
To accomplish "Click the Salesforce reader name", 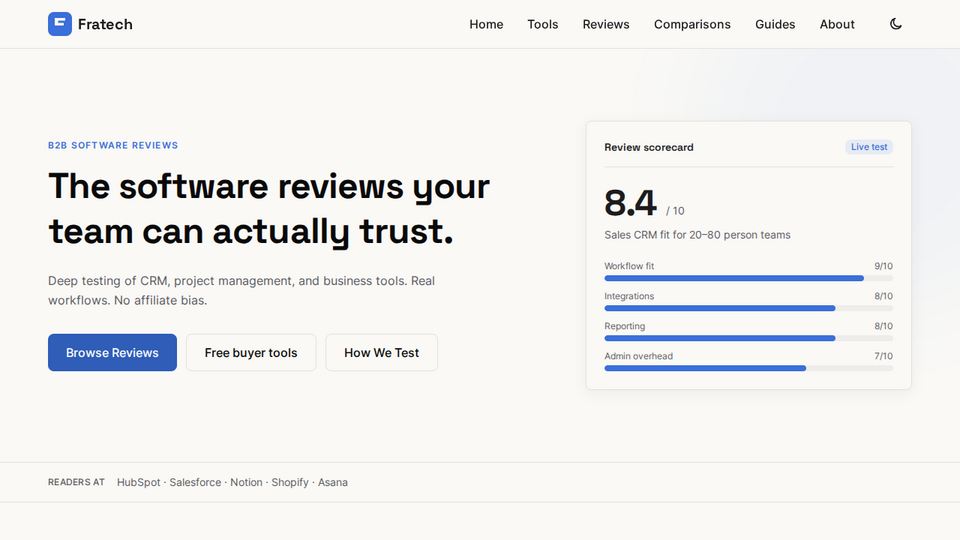I will pos(195,482).
